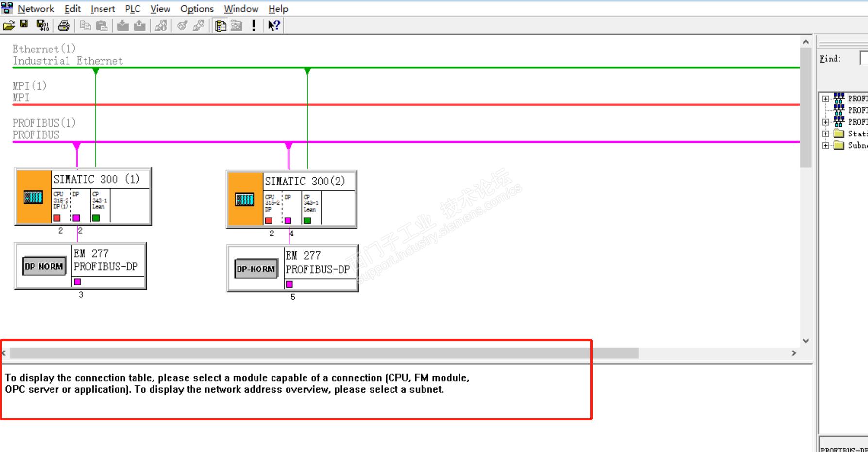Select the SIMATIC 300(2) station rack icon
Screen dimensions: 868x452
pyautogui.click(x=244, y=200)
